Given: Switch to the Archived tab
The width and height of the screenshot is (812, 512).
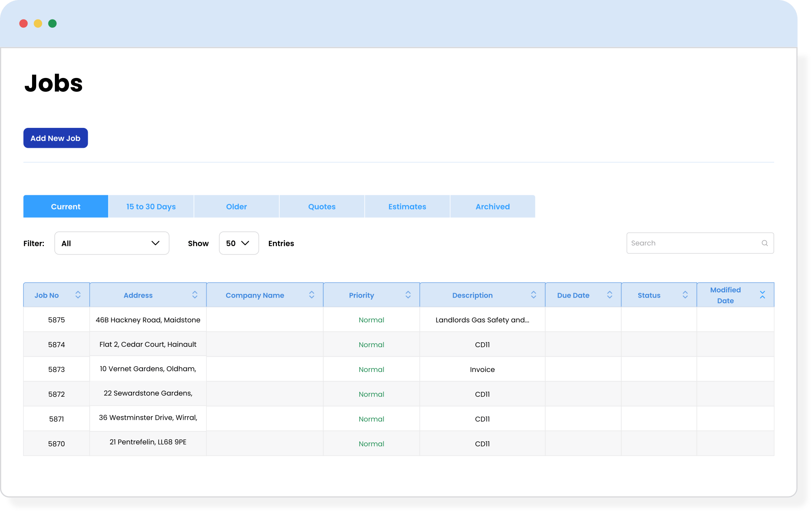Looking at the screenshot, I should pos(492,206).
